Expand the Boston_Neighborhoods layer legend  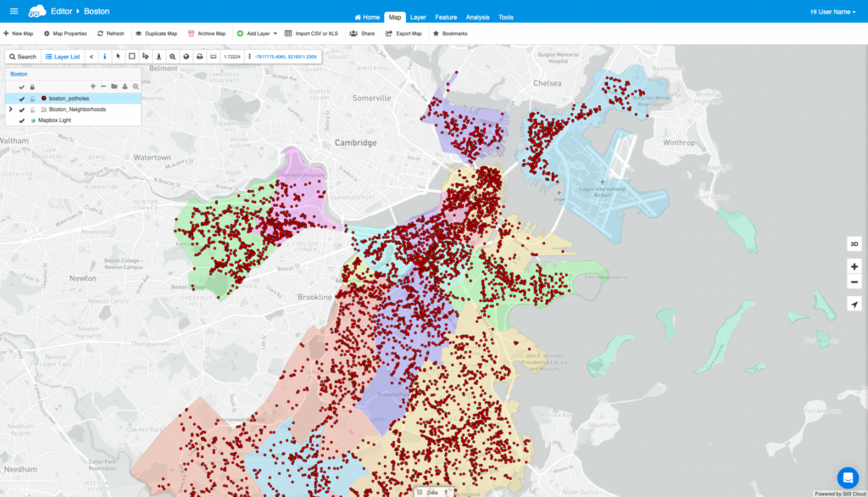click(x=11, y=109)
